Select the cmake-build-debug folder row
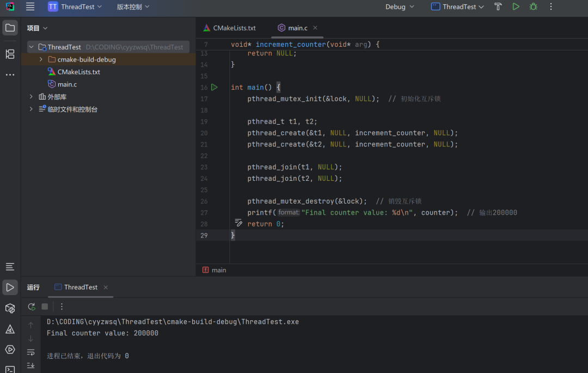This screenshot has width=588, height=373. pos(108,59)
